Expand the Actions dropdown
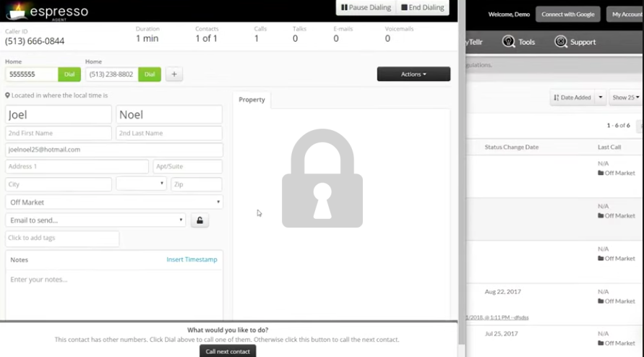Viewport: 644px width, 357px height. (x=413, y=74)
